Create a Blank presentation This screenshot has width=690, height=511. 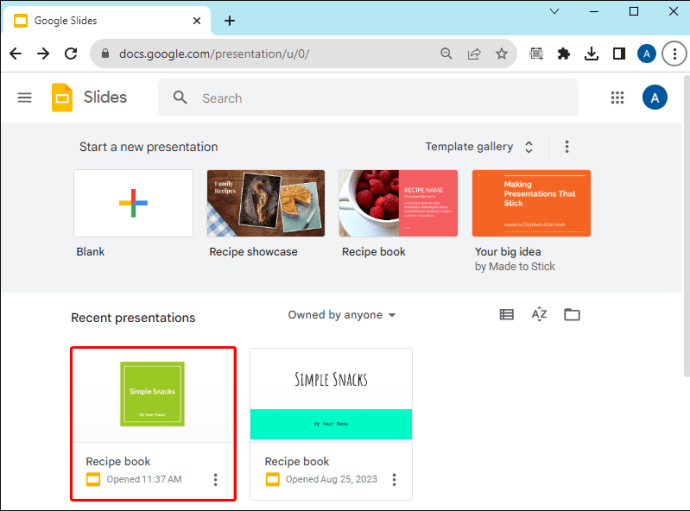[133, 203]
